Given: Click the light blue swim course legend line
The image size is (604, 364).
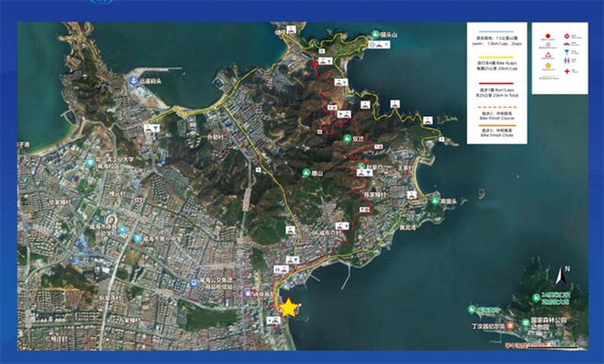Looking at the screenshot, I should (495, 33).
